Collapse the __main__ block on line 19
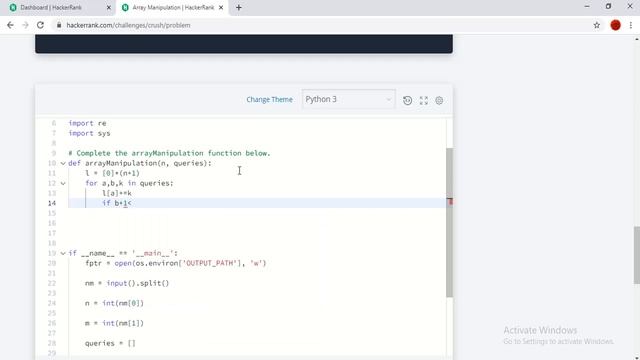Viewport: 640px width, 360px height. 63,253
